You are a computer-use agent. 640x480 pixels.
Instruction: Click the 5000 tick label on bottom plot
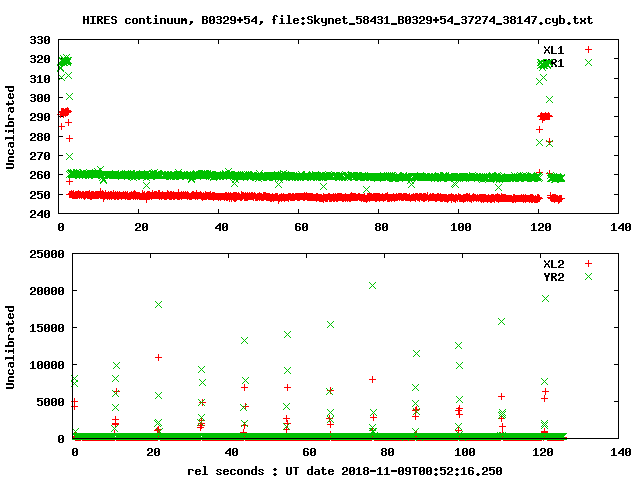point(50,402)
